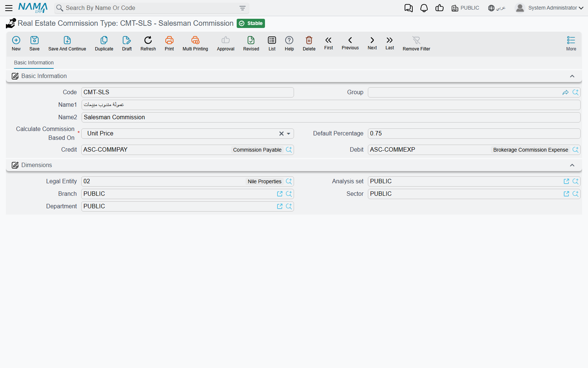Click the Approval button
The height and width of the screenshot is (368, 588).
pyautogui.click(x=226, y=43)
